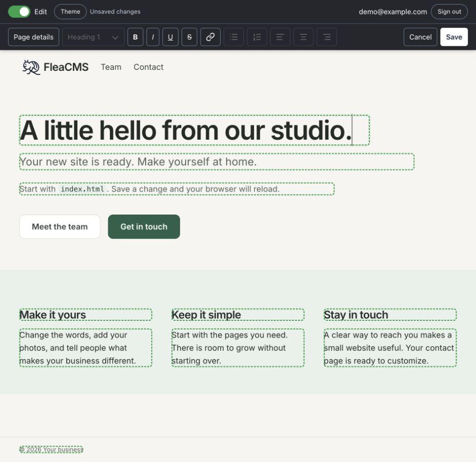Select the numbered list icon
476x462 pixels.
click(x=257, y=37)
